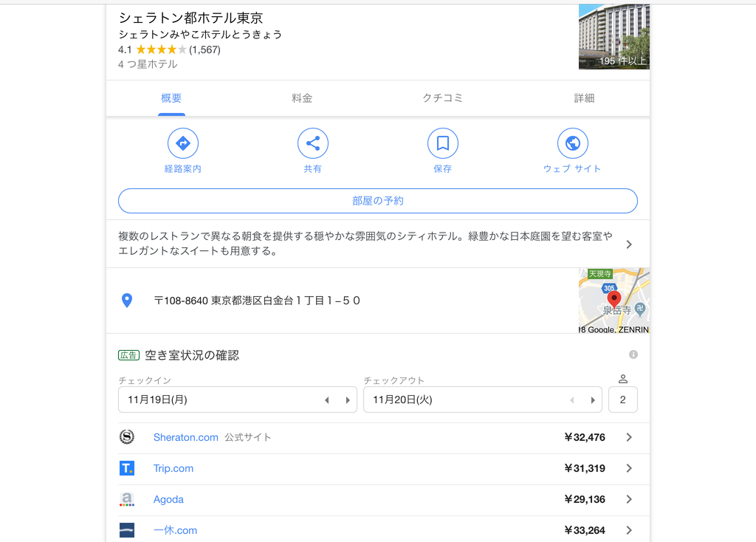Click the Agoda logo icon
The height and width of the screenshot is (542, 756).
127,499
